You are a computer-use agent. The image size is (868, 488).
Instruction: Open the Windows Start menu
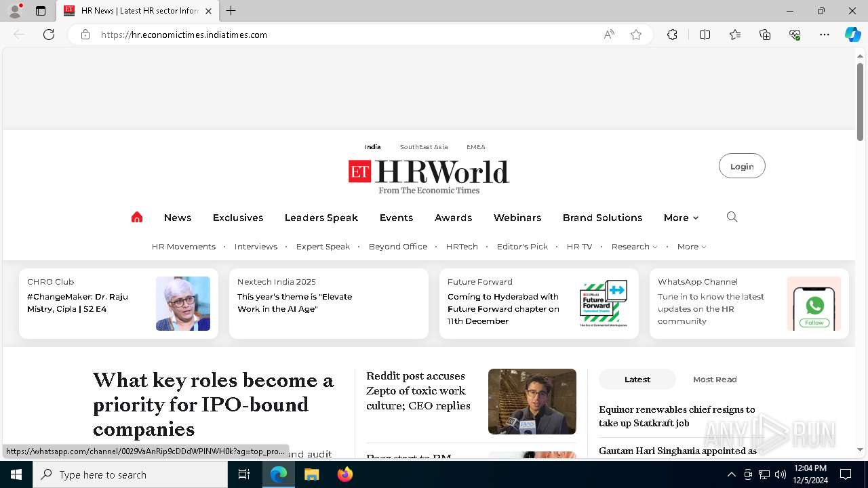(x=16, y=474)
